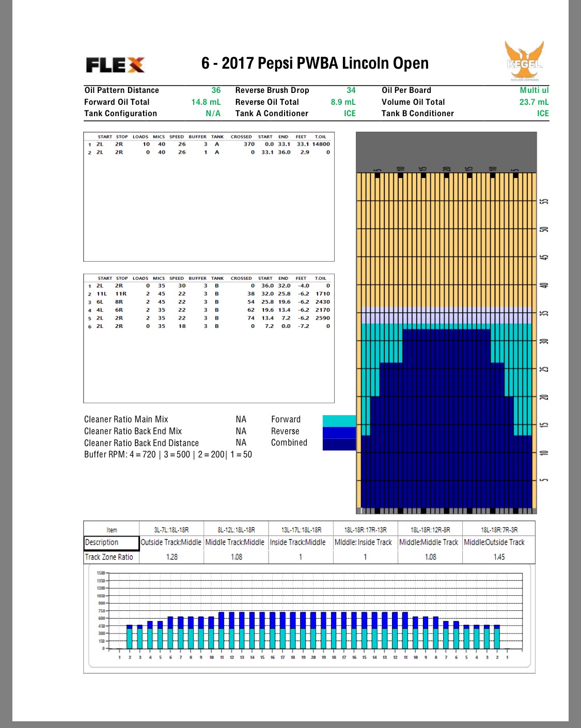581x728 pixels.
Task: Click the Oil Per Board value Multi ul
Action: pyautogui.click(x=534, y=90)
